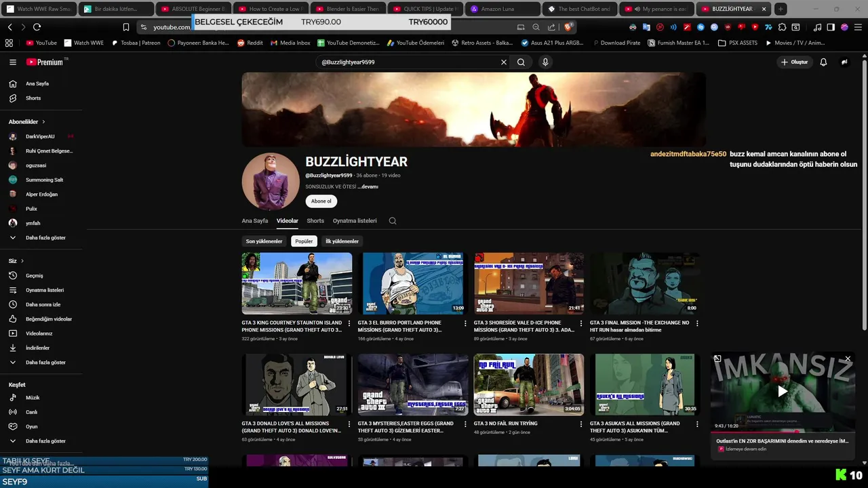Viewport: 868px width, 488px height.
Task: Play the miniplayer video
Action: (x=783, y=391)
